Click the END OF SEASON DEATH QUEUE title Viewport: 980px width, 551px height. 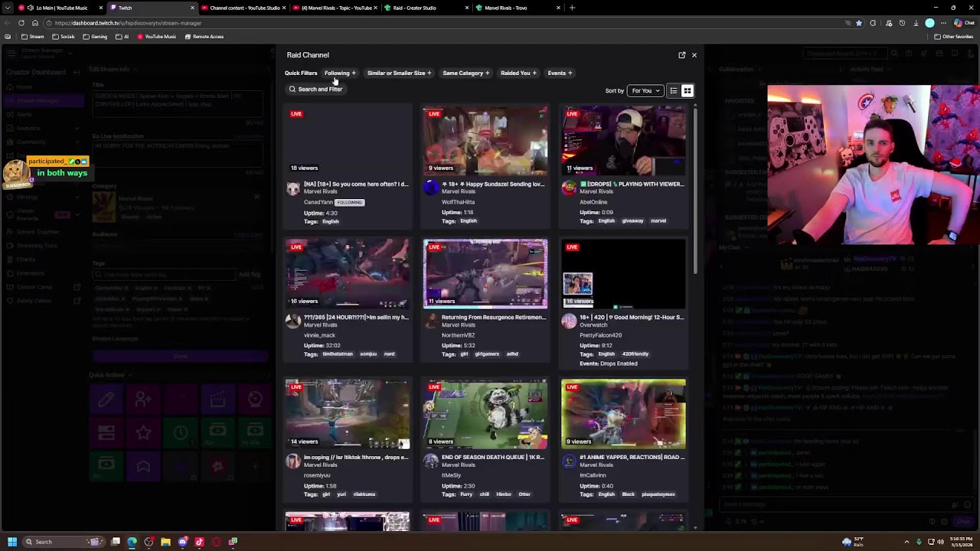(x=493, y=458)
